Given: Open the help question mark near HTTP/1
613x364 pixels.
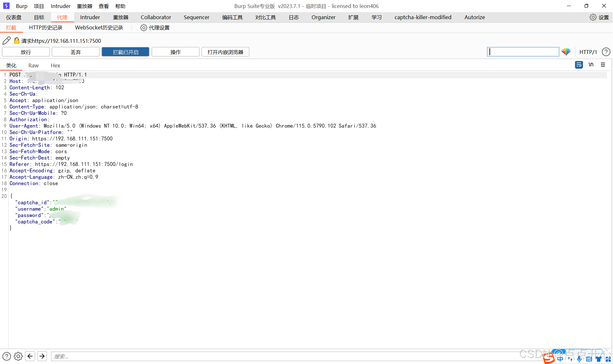Looking at the screenshot, I should click(606, 52).
